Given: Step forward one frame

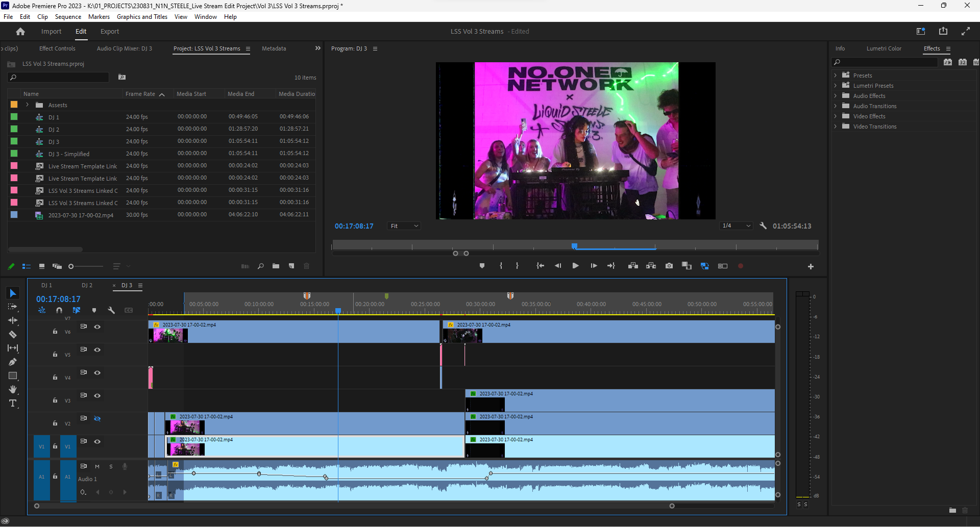Looking at the screenshot, I should pyautogui.click(x=594, y=266).
